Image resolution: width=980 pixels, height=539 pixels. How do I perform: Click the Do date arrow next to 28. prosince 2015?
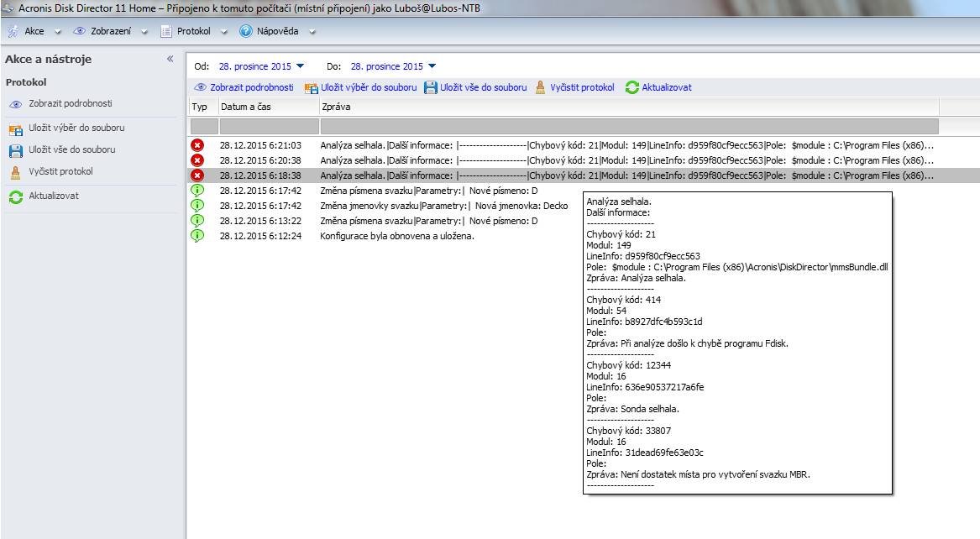coord(432,66)
